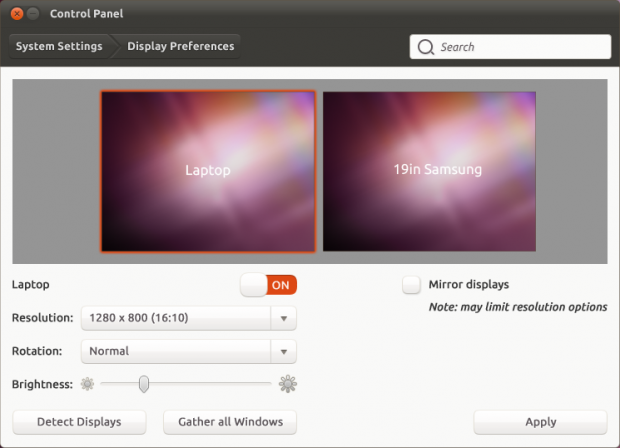Viewport: 620px width, 448px height.
Task: Click the high brightness sun icon
Action: tap(288, 384)
